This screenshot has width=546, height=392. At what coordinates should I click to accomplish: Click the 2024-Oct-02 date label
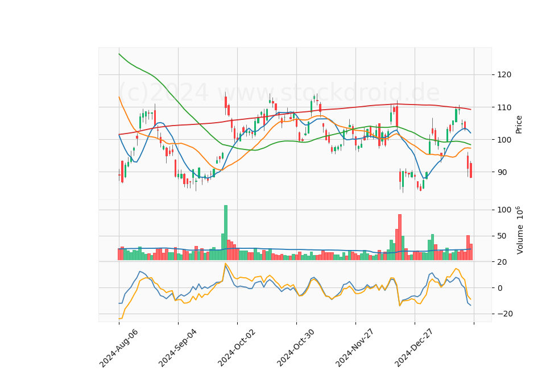237,348
